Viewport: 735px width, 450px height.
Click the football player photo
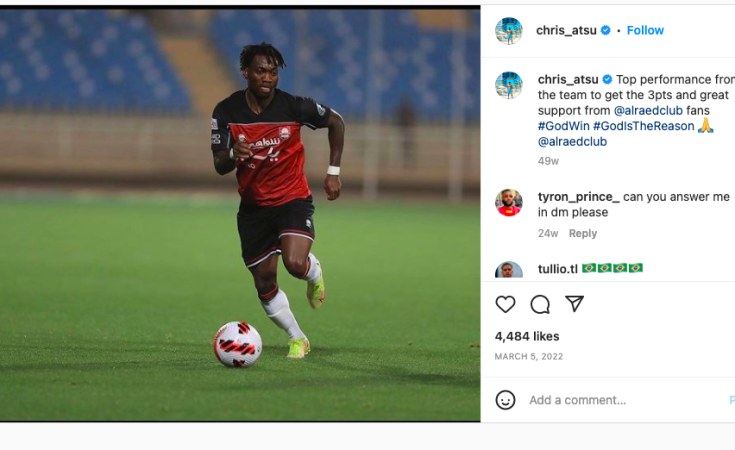click(x=240, y=214)
